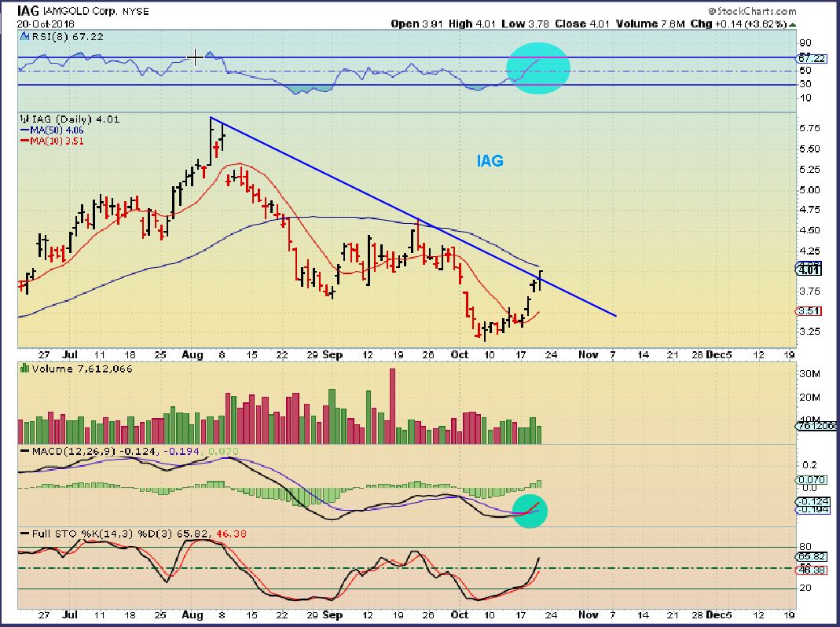840x627 pixels.
Task: Click the 90 level on RSI axis
Action: pos(805,43)
